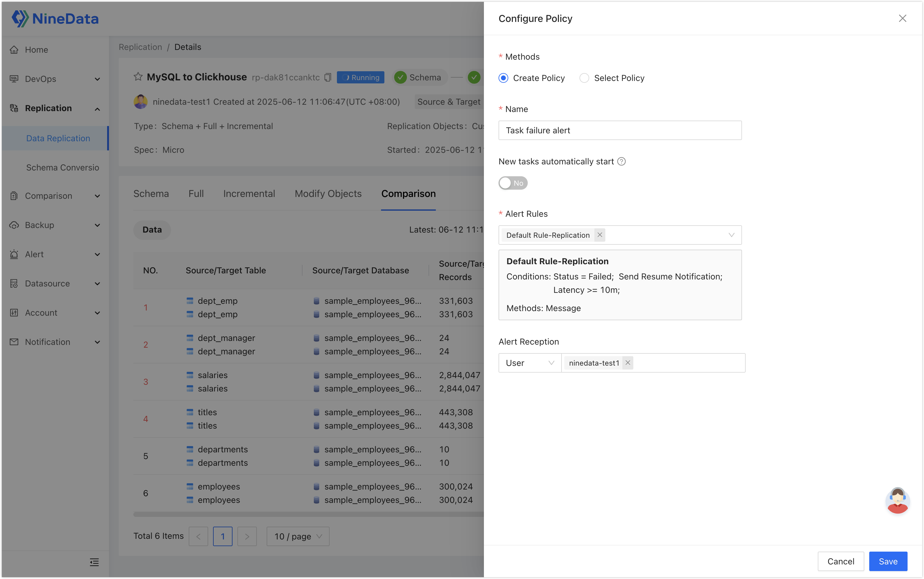
Task: Click the help icon beside New tasks automatically start
Action: 621,162
